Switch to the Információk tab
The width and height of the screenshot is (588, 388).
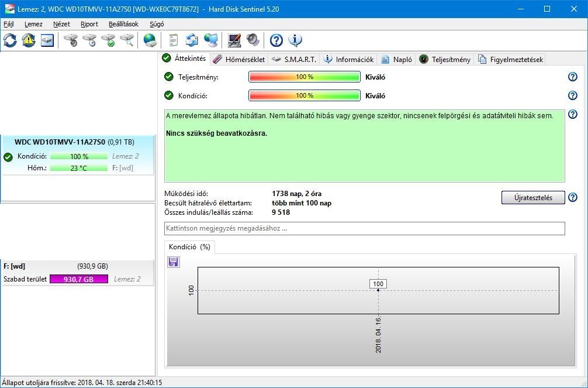click(x=349, y=59)
